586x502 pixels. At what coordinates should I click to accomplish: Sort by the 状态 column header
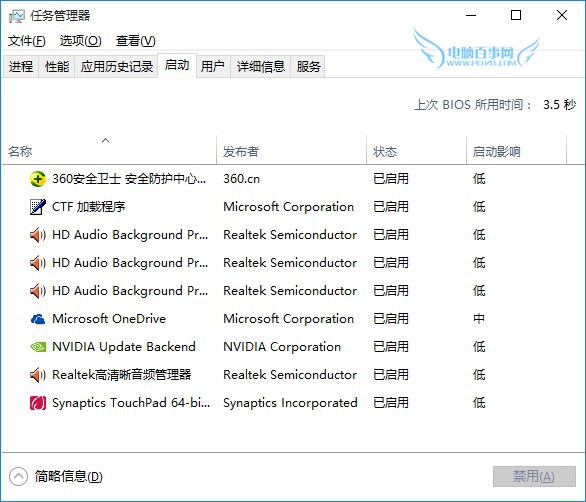tap(416, 151)
